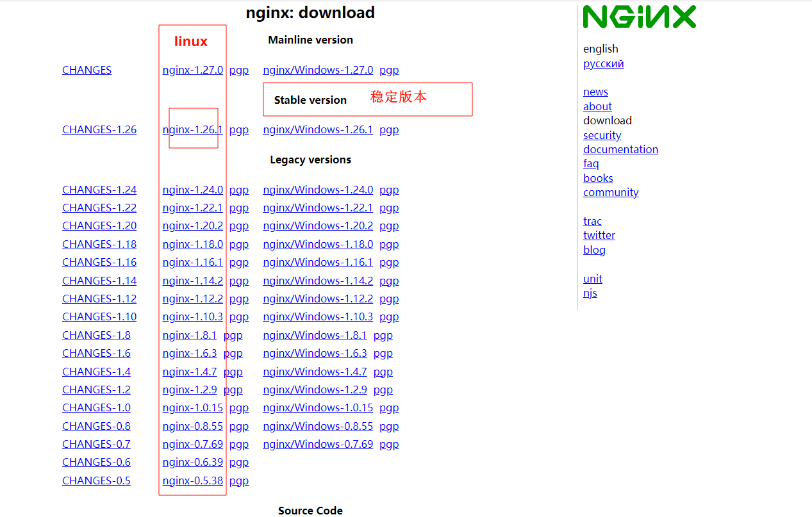Open the security page
Image resolution: width=812 pixels, height=517 pixels.
click(602, 135)
